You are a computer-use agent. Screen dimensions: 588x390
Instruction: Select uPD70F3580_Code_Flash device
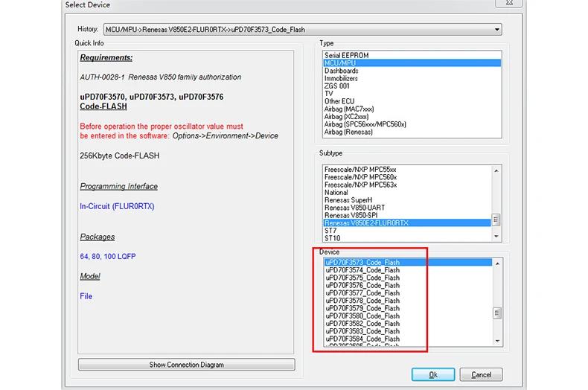click(408, 316)
